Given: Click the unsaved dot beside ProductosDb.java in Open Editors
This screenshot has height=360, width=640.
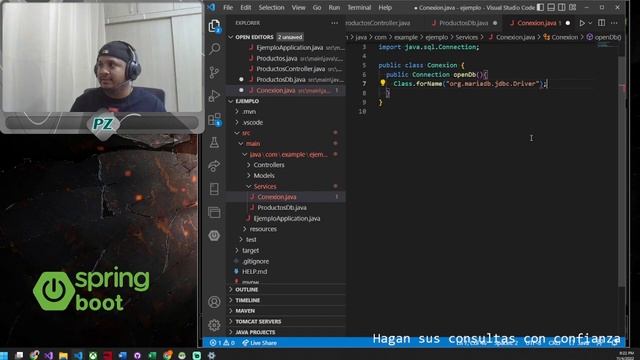Looking at the screenshot, I should 241,79.
